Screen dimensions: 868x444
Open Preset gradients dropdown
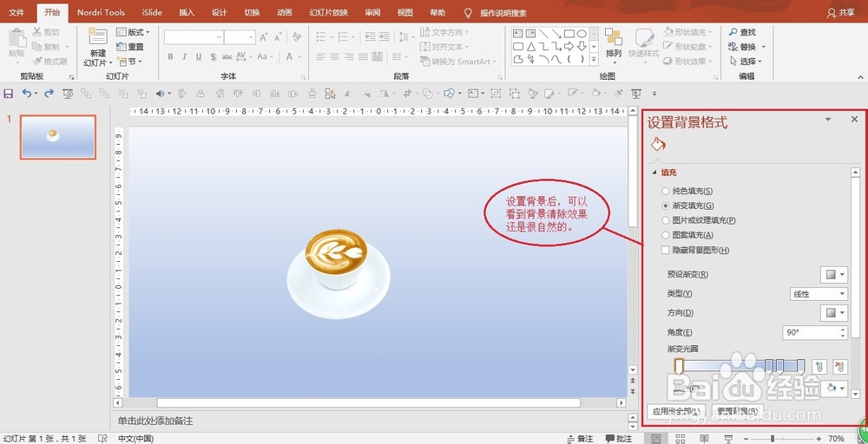[833, 274]
